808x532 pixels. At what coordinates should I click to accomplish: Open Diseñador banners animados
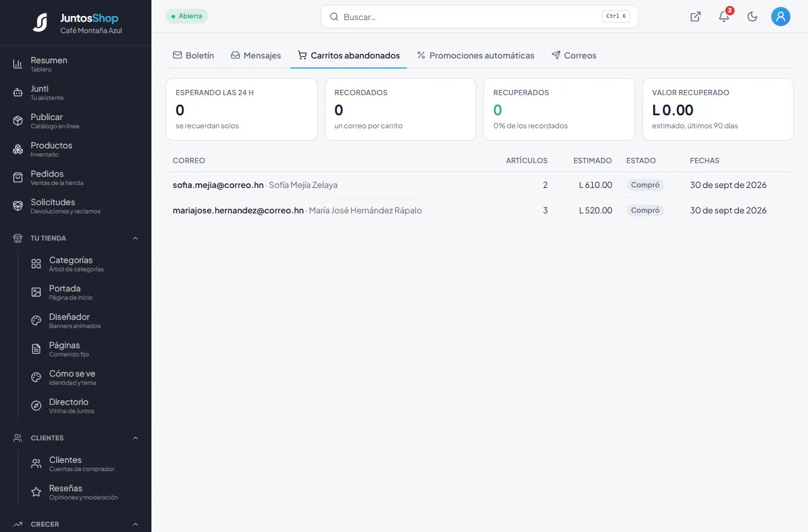pyautogui.click(x=85, y=321)
